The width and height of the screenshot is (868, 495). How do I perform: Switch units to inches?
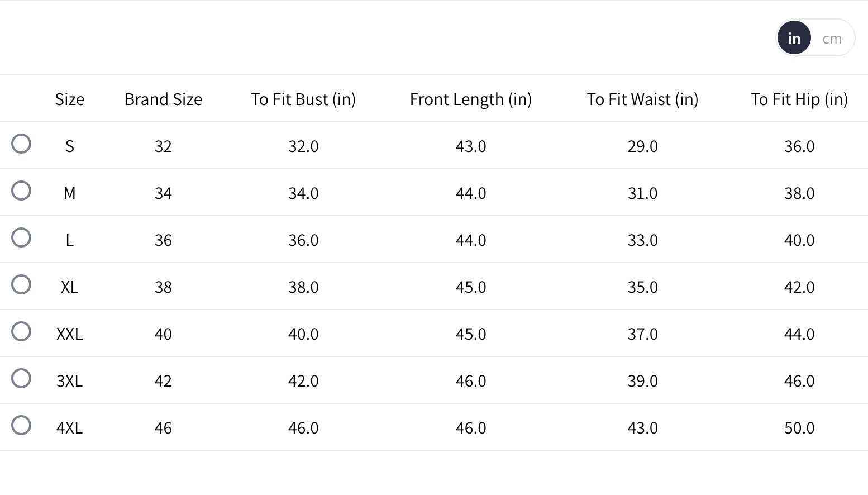[794, 38]
